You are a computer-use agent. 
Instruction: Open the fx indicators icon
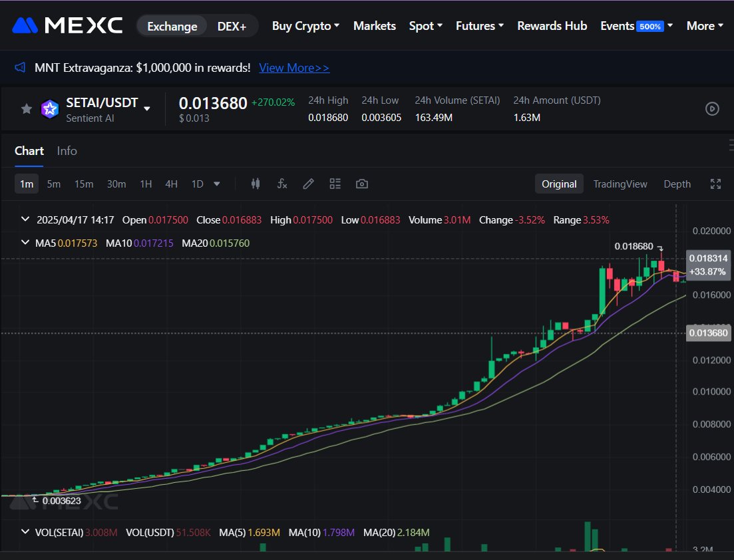(x=281, y=184)
